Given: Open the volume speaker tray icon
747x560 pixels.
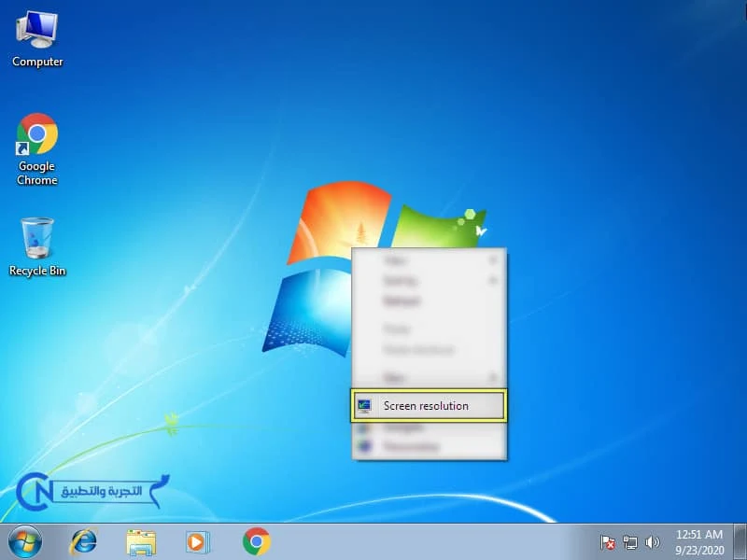Looking at the screenshot, I should click(652, 542).
